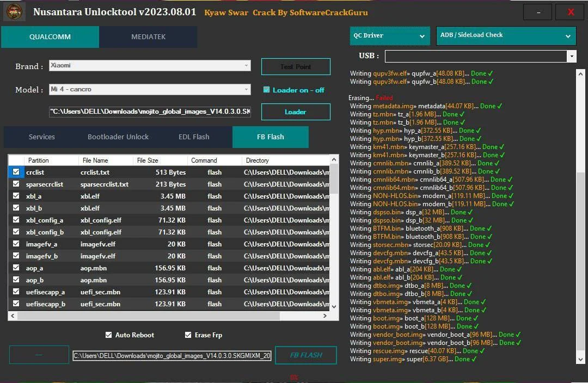Toggle Loader on - off checkbox
588x383 pixels.
266,90
